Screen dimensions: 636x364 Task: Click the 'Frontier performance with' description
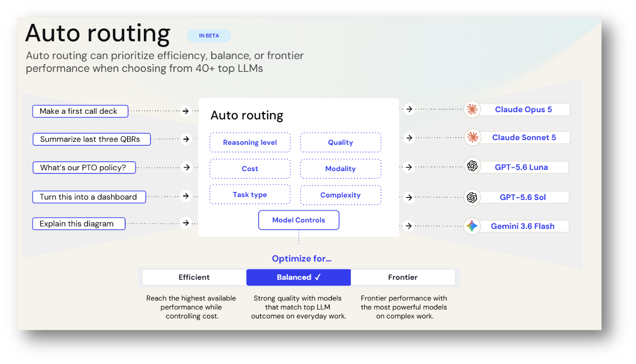(404, 307)
